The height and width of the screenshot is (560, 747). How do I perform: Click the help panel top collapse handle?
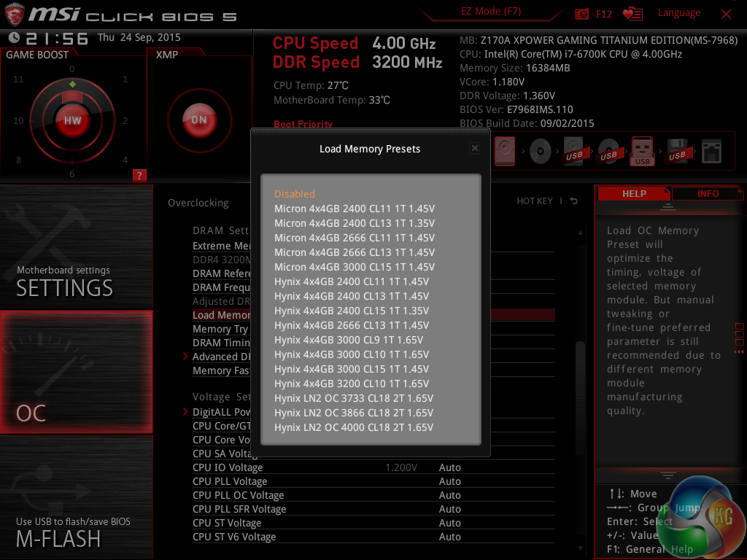(668, 206)
